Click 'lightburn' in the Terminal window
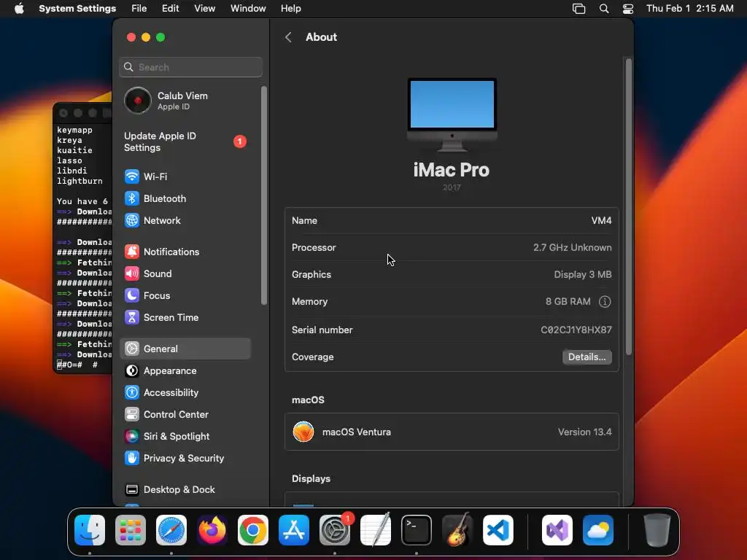Image resolution: width=747 pixels, height=560 pixels. [x=80, y=181]
